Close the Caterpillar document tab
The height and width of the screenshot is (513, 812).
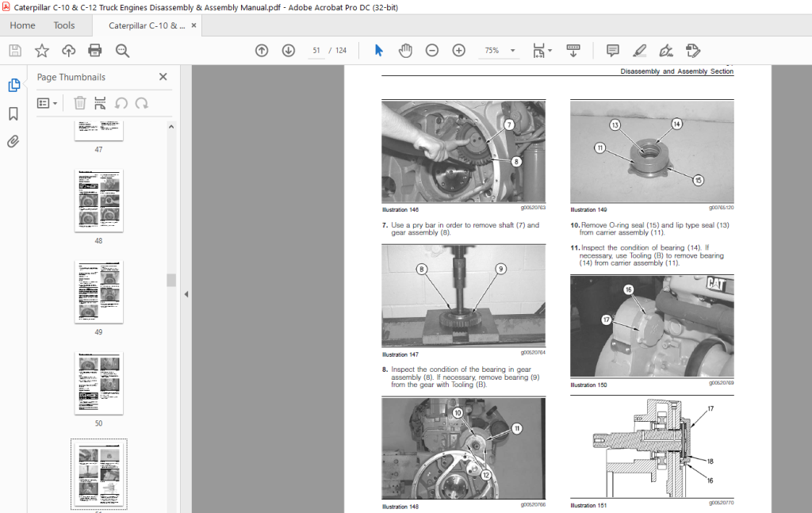[193, 25]
